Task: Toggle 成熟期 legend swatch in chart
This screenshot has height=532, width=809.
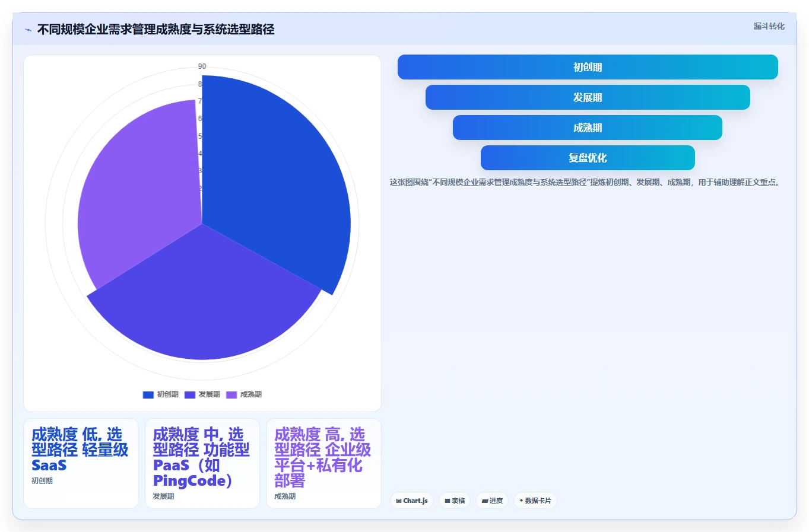Action: pos(231,394)
